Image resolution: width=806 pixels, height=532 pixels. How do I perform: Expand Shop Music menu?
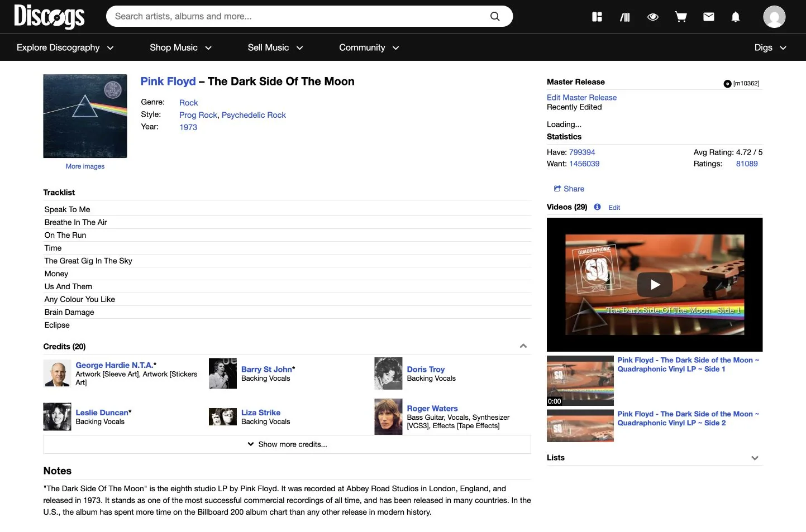(180, 47)
